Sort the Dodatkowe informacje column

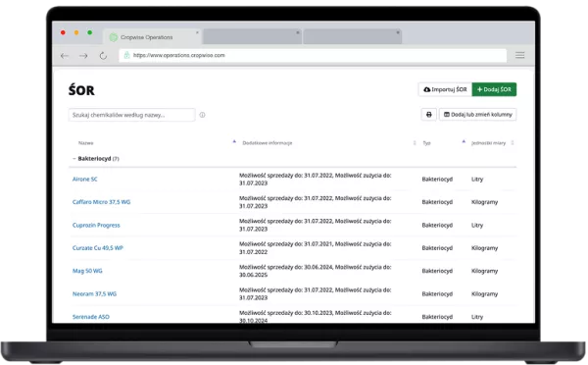coord(415,142)
